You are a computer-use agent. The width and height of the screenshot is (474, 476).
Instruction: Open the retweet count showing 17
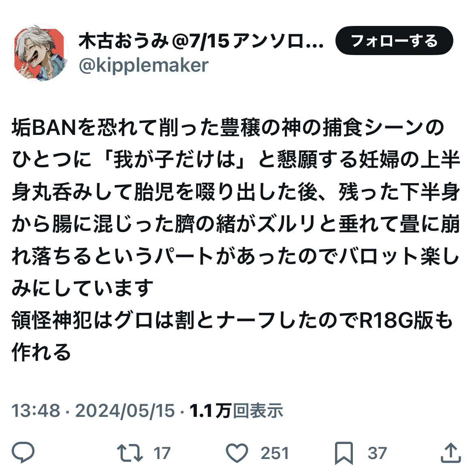pyautogui.click(x=162, y=453)
